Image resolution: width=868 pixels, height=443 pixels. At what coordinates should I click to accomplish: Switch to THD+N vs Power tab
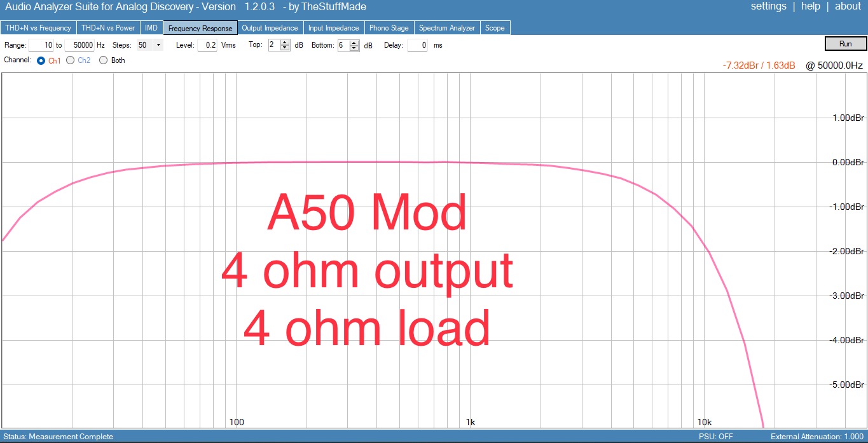coord(108,28)
